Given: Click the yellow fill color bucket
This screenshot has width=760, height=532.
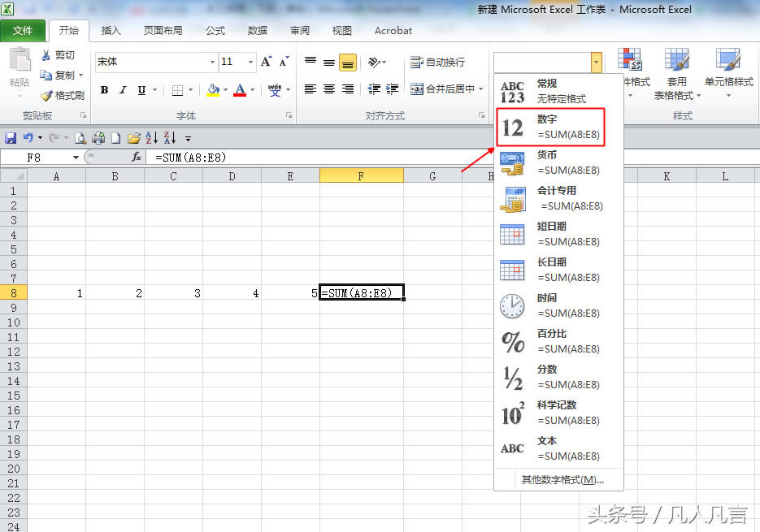Looking at the screenshot, I should click(x=213, y=90).
